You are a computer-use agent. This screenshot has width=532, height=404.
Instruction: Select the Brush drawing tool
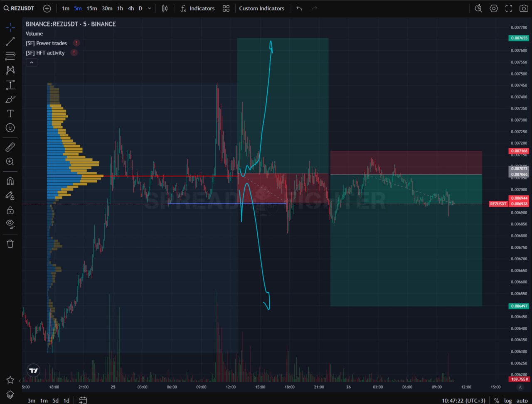pyautogui.click(x=10, y=99)
